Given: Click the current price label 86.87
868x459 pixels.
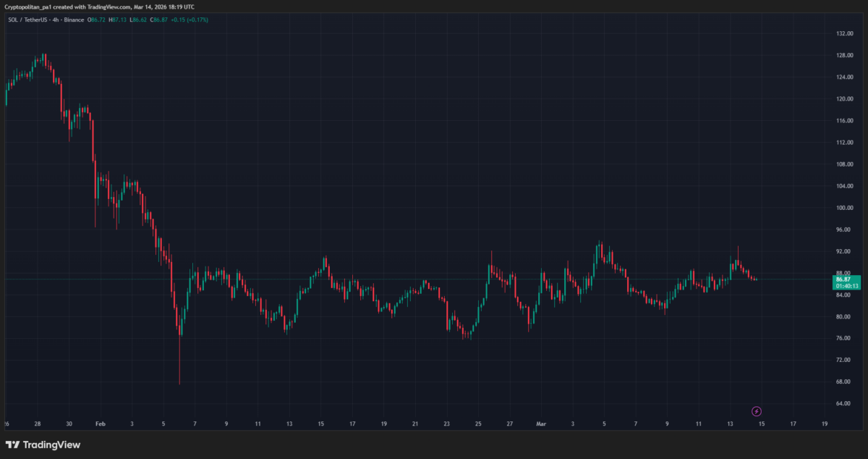Looking at the screenshot, I should tap(842, 279).
